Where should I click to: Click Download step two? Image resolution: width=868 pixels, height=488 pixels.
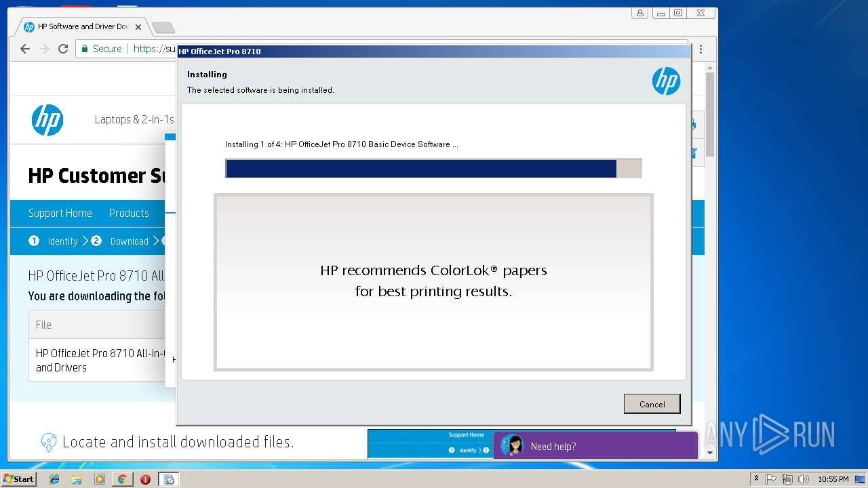120,241
